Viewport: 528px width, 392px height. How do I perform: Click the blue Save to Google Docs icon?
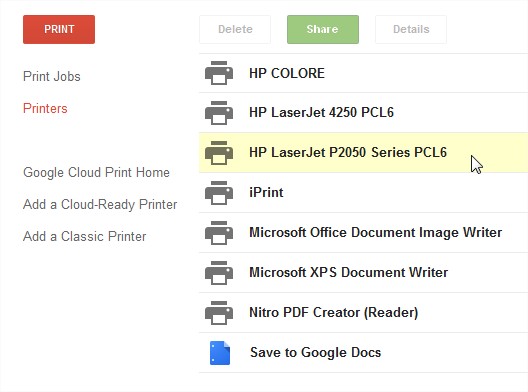pyautogui.click(x=220, y=353)
